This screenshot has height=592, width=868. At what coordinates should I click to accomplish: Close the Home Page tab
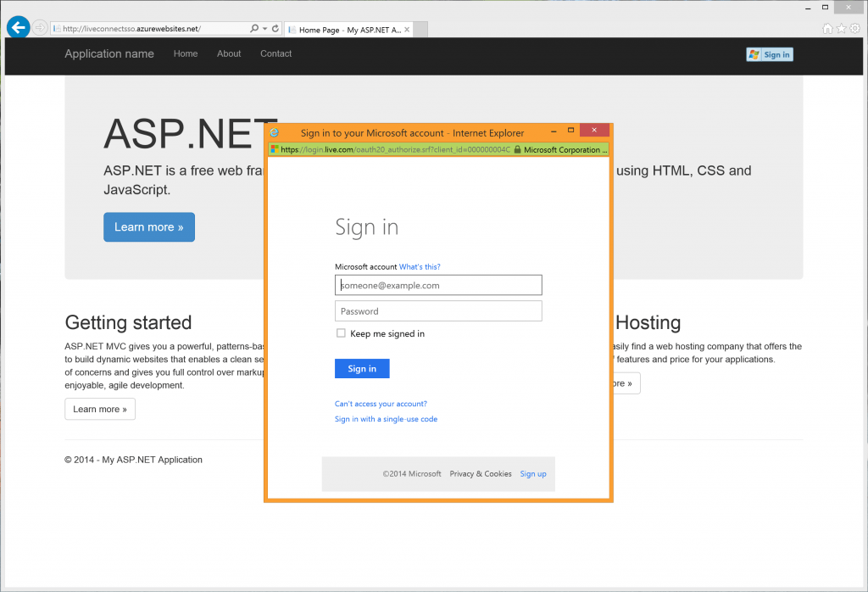[x=407, y=30]
